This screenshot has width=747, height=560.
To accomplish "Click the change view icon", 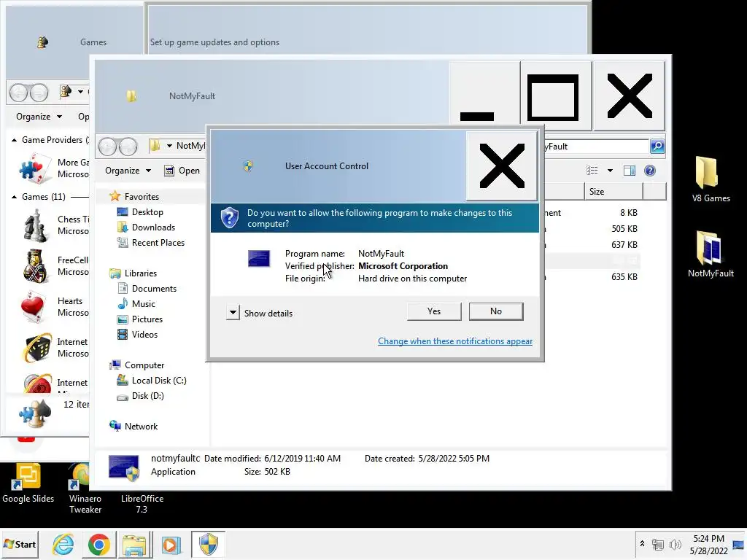I will pos(592,171).
